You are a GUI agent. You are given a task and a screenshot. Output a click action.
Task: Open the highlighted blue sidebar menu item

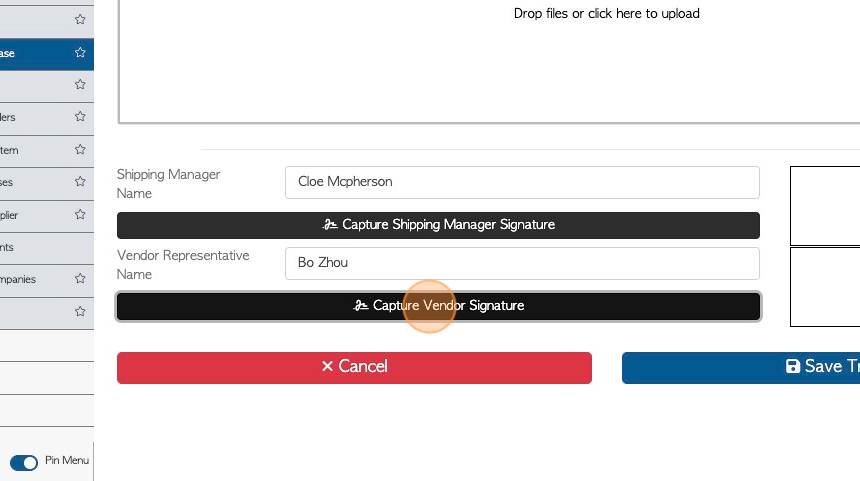click(47, 54)
